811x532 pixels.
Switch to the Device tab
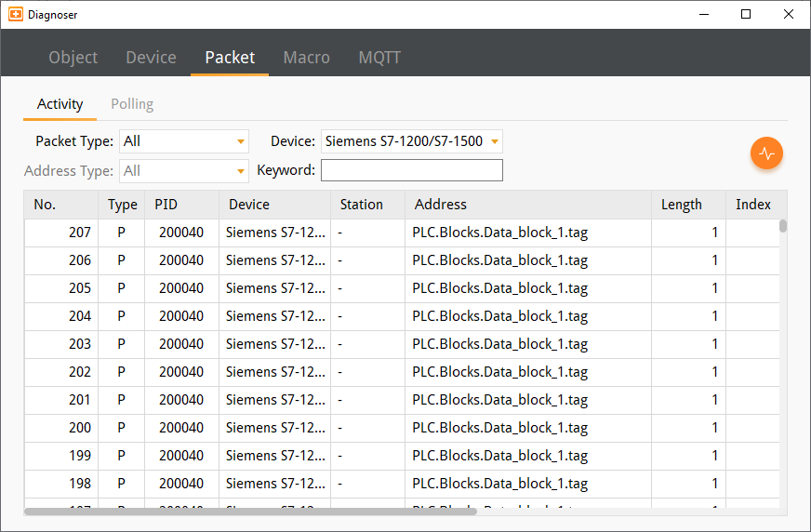click(x=151, y=58)
